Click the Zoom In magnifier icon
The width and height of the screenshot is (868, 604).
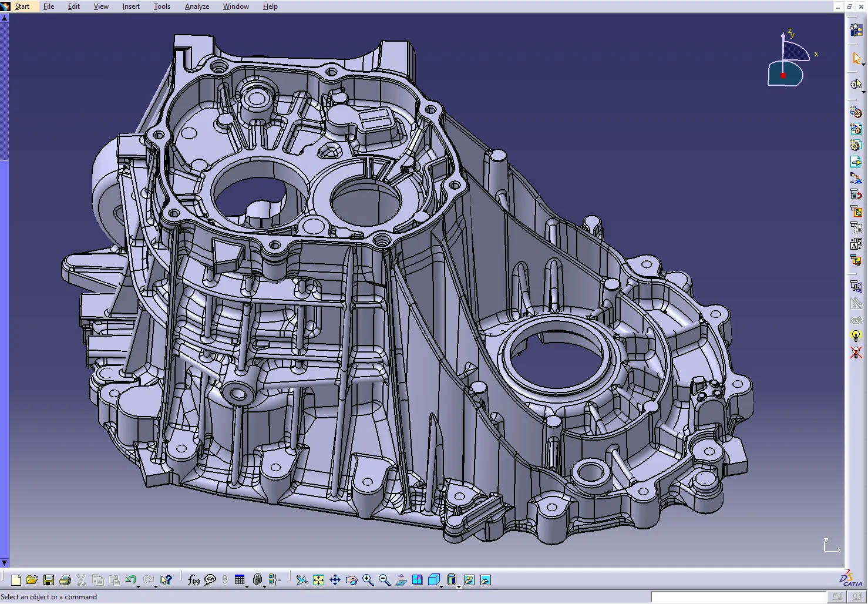tap(368, 579)
